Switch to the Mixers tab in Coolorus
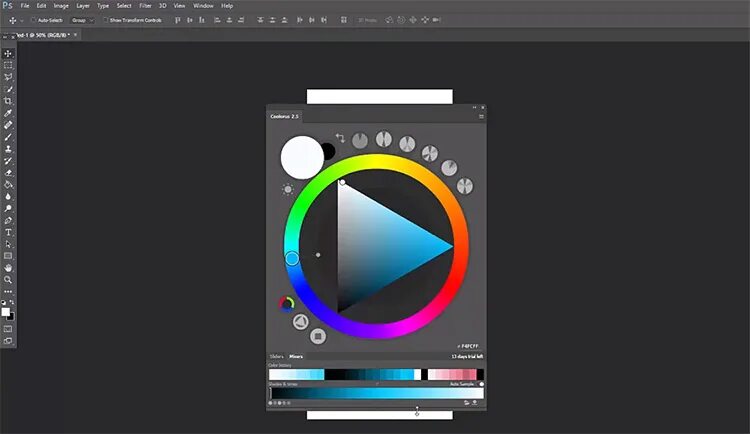The image size is (750, 434). (x=296, y=356)
